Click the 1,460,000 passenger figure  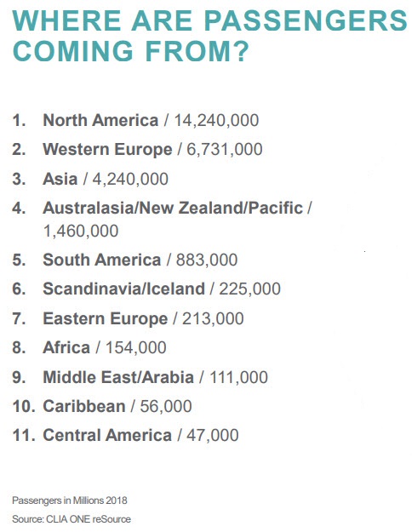(x=81, y=231)
